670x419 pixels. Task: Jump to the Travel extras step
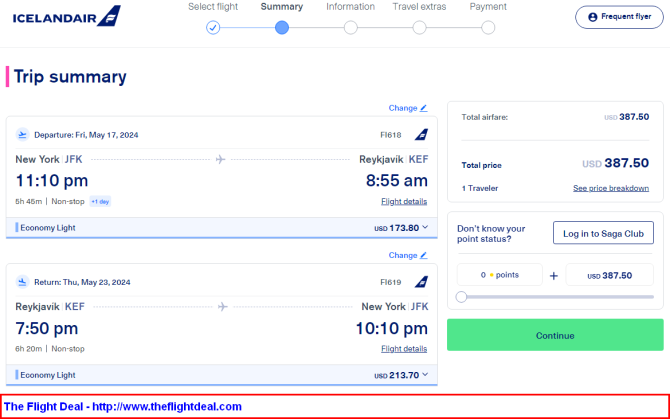pos(419,27)
